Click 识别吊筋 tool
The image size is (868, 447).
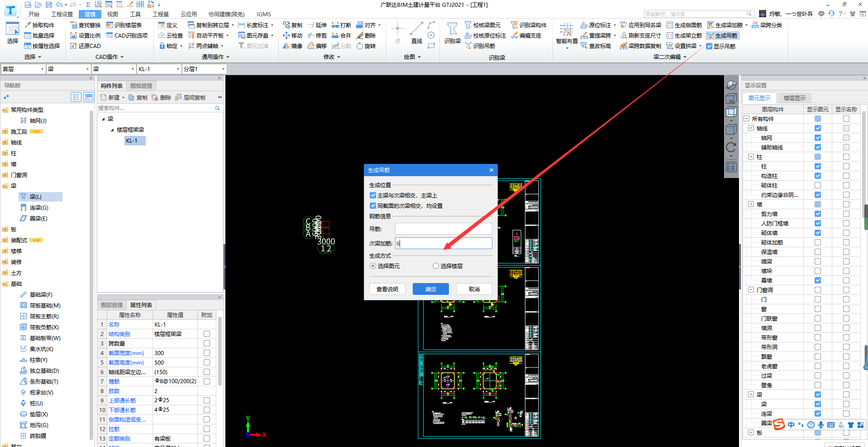(480, 46)
